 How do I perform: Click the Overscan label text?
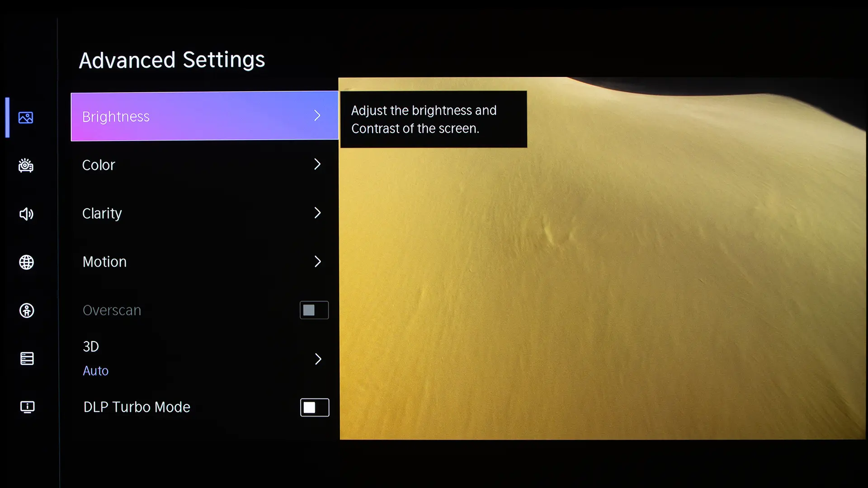[x=112, y=310]
